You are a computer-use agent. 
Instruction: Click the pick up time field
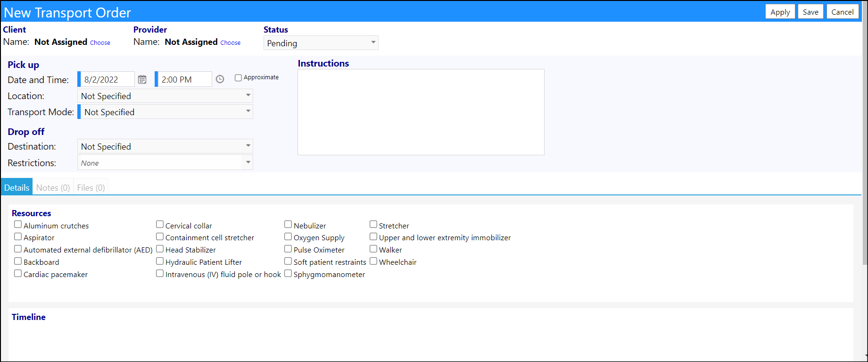pyautogui.click(x=184, y=79)
